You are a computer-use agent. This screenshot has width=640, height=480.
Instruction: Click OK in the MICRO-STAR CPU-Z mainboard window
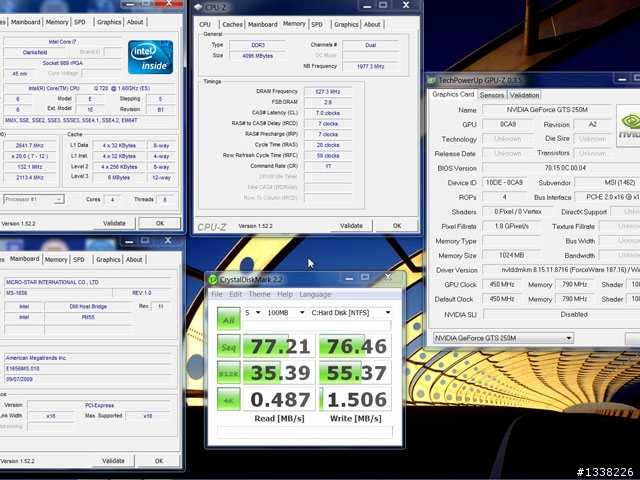point(159,461)
